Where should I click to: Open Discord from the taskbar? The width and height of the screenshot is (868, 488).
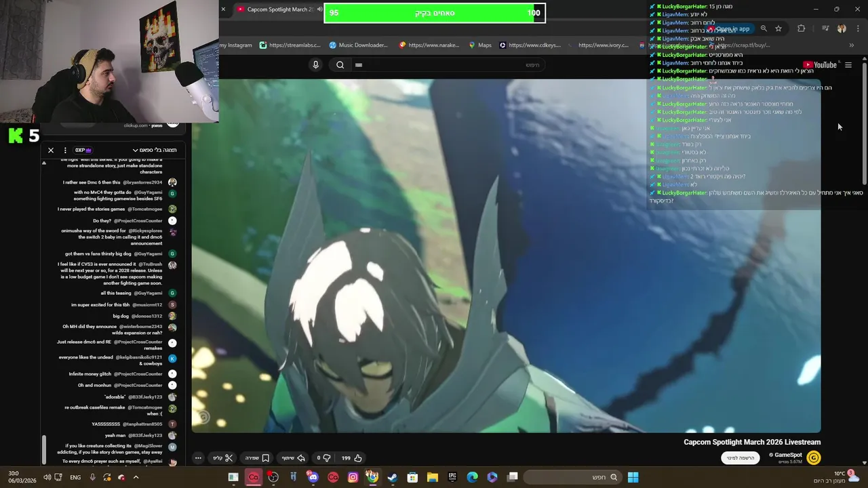313,477
